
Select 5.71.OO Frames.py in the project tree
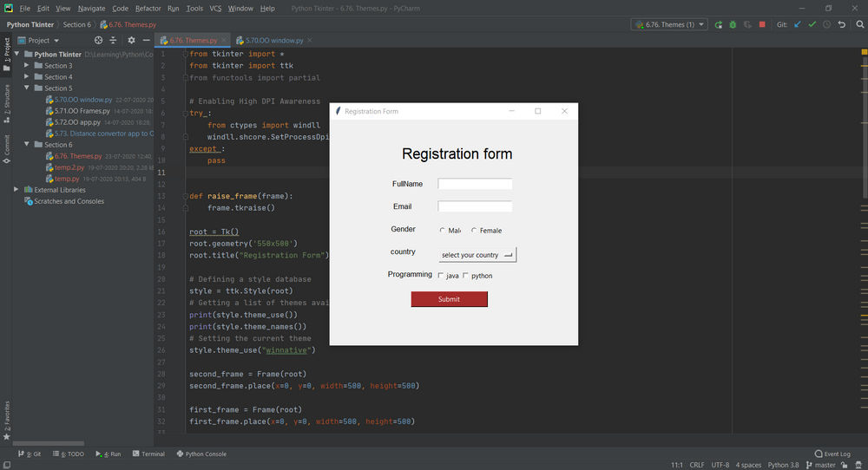tap(82, 111)
